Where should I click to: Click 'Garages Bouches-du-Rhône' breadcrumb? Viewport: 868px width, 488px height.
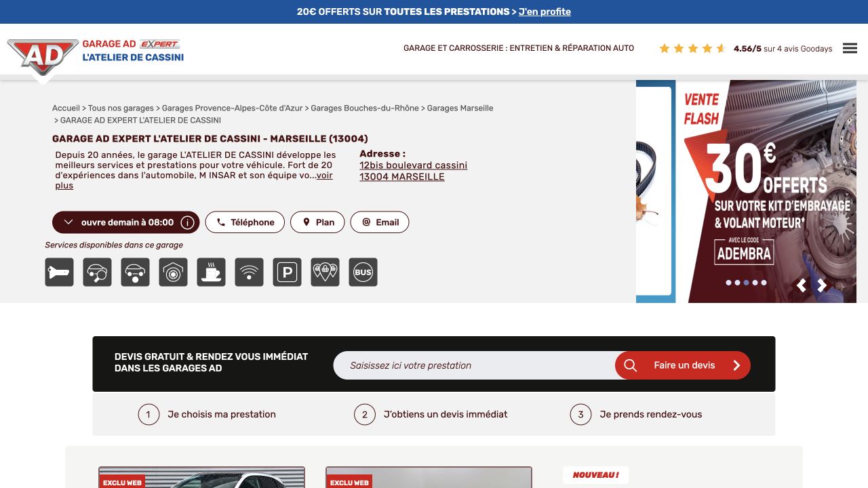(365, 108)
